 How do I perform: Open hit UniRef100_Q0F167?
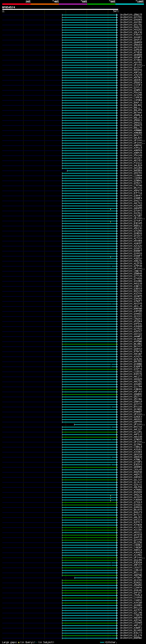click(x=131, y=593)
